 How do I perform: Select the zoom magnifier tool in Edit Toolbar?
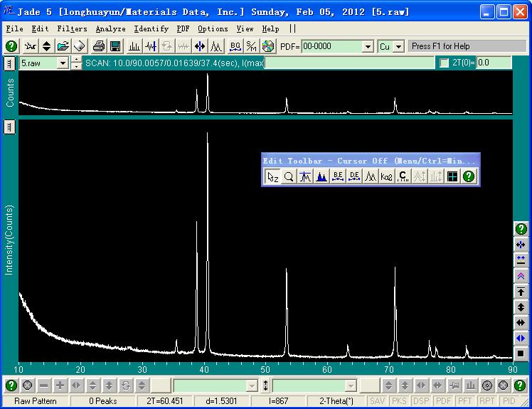(x=289, y=177)
